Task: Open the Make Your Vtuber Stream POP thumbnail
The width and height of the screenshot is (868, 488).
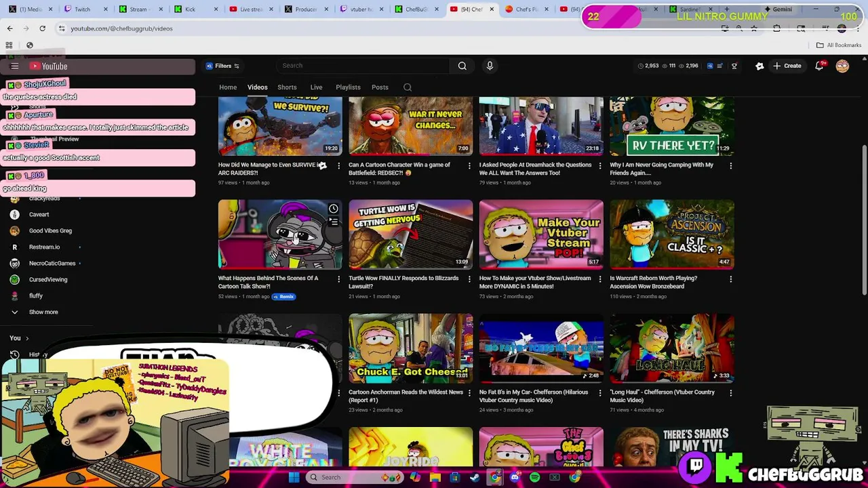Action: (x=541, y=235)
